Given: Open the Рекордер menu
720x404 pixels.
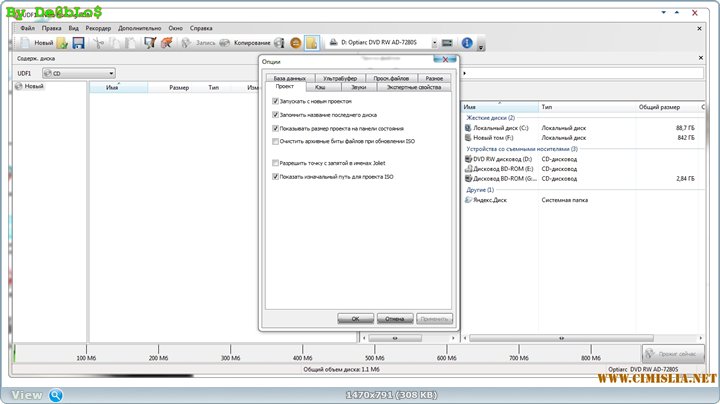Looking at the screenshot, I should point(98,28).
